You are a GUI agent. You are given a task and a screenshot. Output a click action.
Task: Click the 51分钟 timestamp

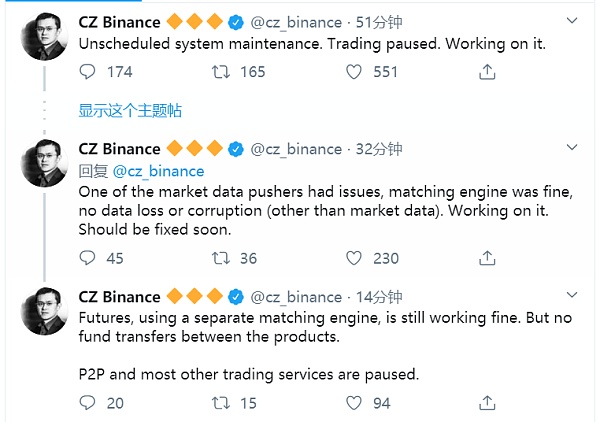381,21
